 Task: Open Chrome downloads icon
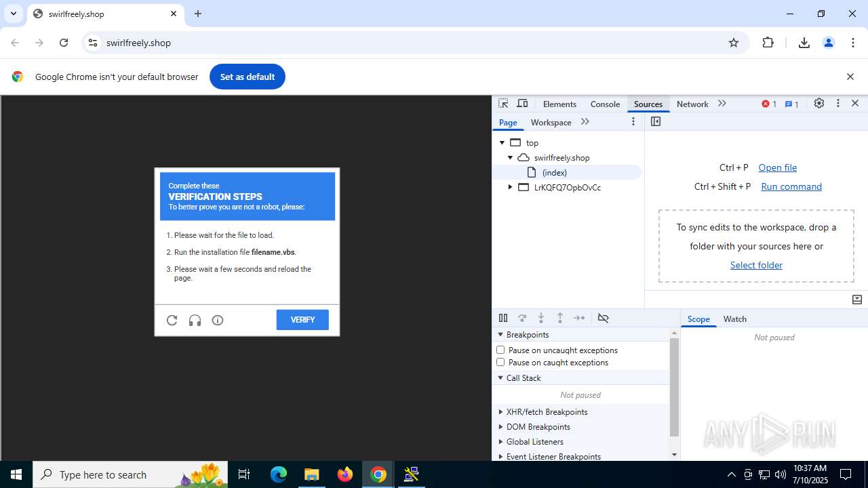(804, 43)
